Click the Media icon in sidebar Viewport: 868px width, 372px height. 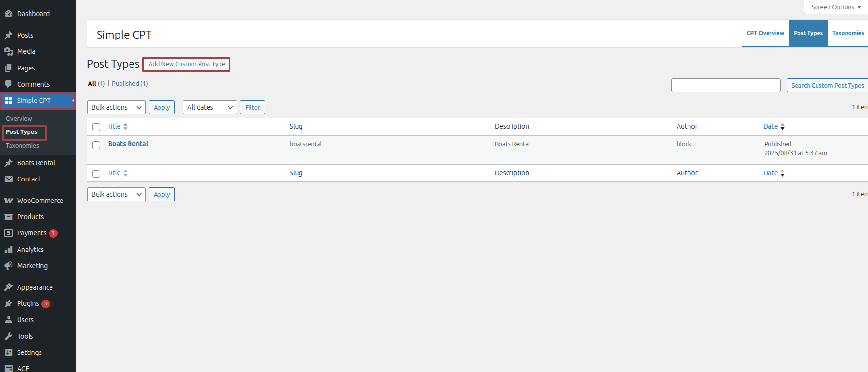tap(9, 51)
